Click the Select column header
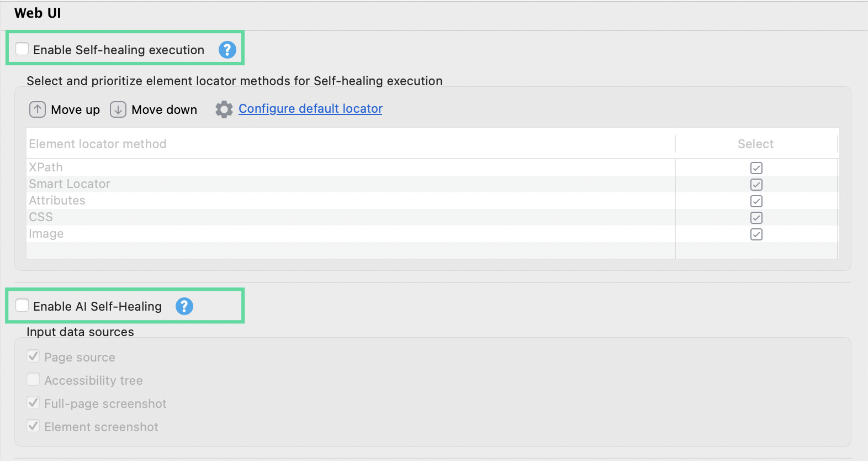The image size is (868, 461). (755, 144)
